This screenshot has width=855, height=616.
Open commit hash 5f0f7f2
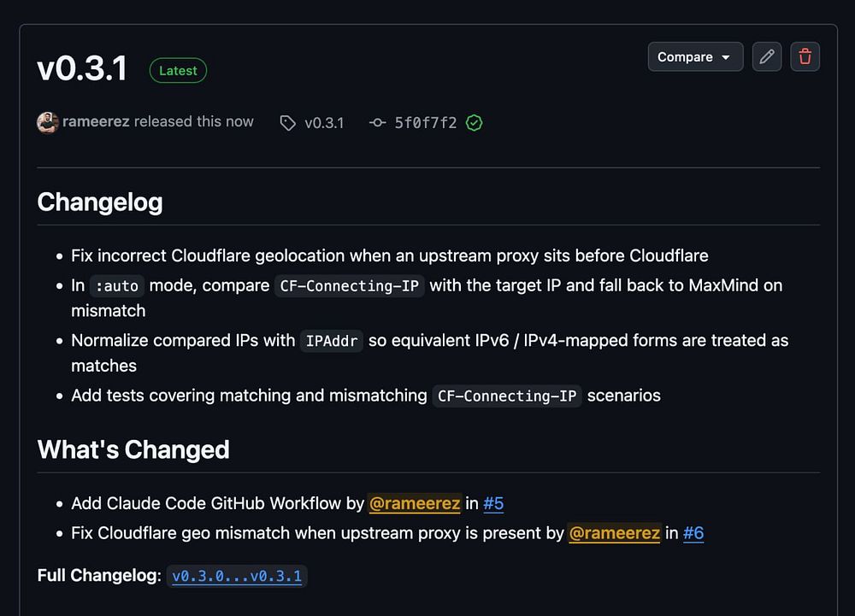[x=426, y=123]
